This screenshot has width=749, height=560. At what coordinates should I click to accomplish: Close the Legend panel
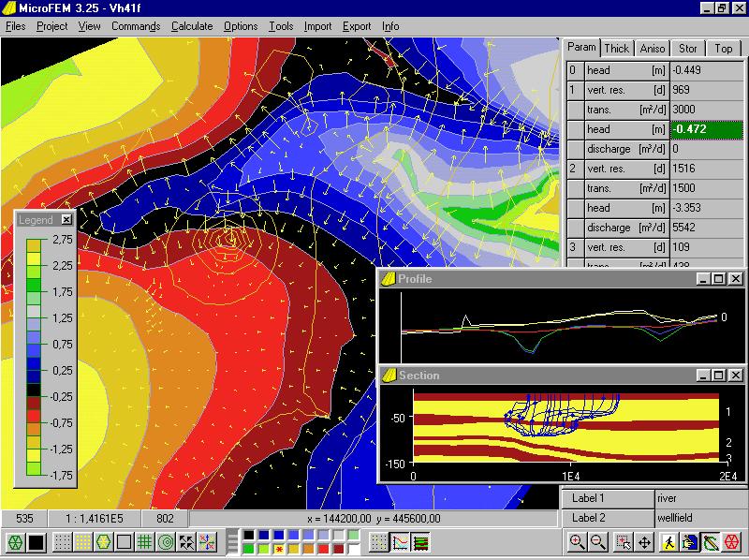(x=66, y=219)
